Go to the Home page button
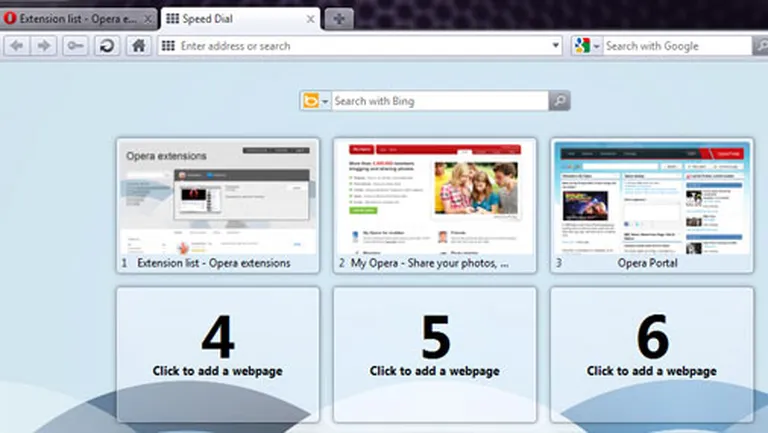 [x=139, y=46]
